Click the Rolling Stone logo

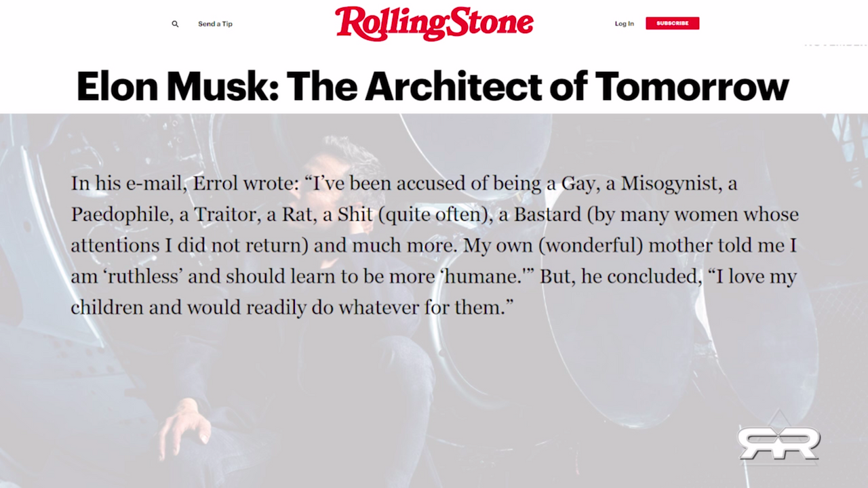pyautogui.click(x=434, y=24)
